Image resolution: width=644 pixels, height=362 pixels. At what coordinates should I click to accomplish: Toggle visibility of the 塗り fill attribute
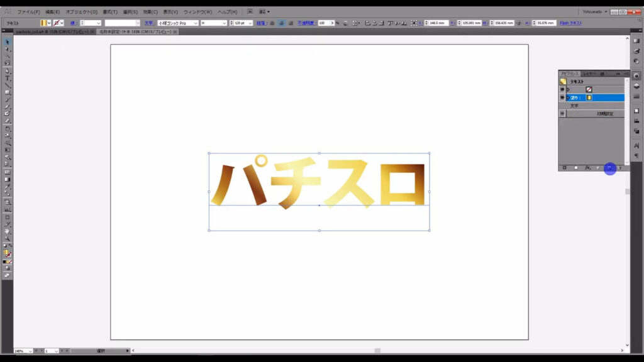click(563, 97)
